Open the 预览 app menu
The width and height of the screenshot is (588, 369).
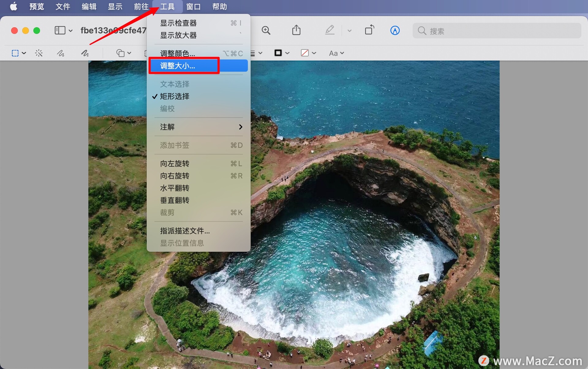[37, 6]
